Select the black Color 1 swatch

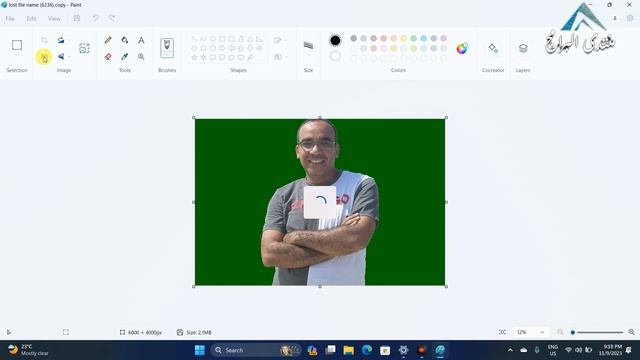point(335,40)
